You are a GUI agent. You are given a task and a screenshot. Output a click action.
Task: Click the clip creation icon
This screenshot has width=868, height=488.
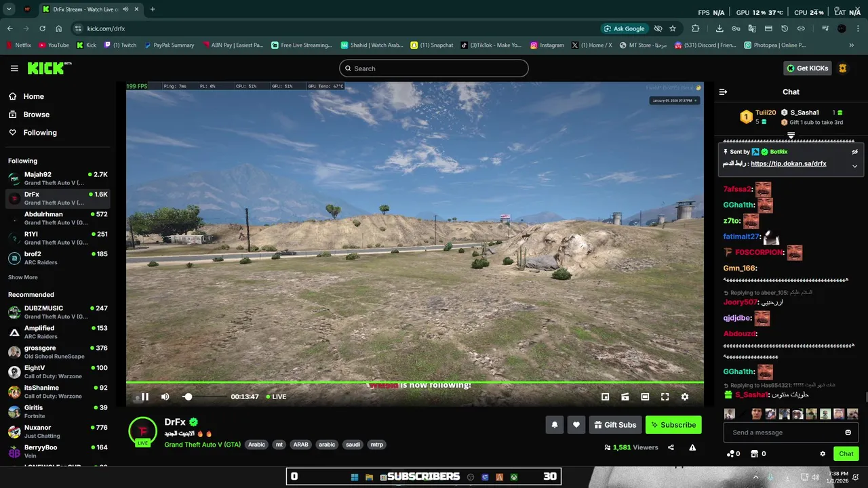pyautogui.click(x=625, y=396)
